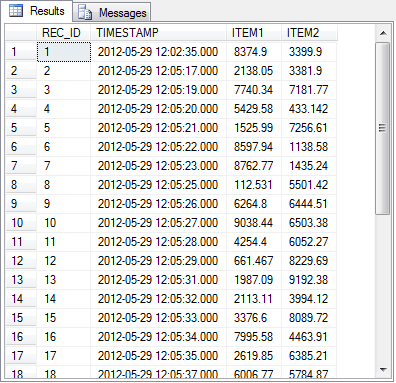Click ITEM2 value 6503.38
396x383 pixels.
coord(308,223)
